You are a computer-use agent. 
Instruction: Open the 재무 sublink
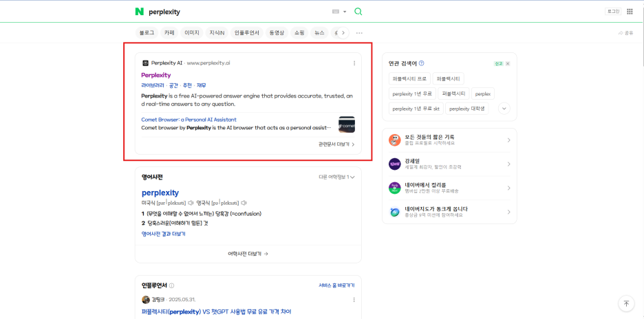click(x=201, y=85)
